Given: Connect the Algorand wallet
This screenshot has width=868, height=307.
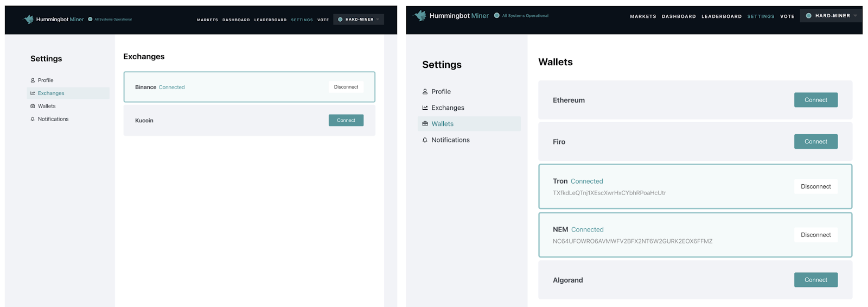Looking at the screenshot, I should [x=815, y=280].
